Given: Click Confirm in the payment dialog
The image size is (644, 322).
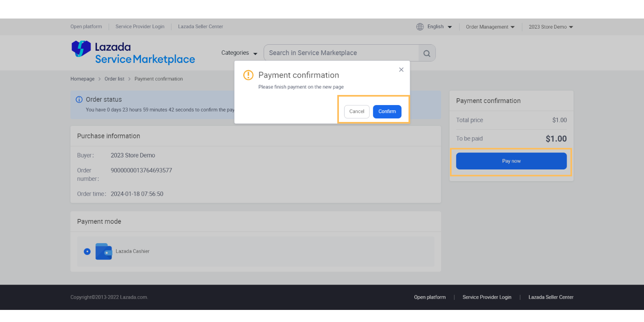Looking at the screenshot, I should click(387, 111).
